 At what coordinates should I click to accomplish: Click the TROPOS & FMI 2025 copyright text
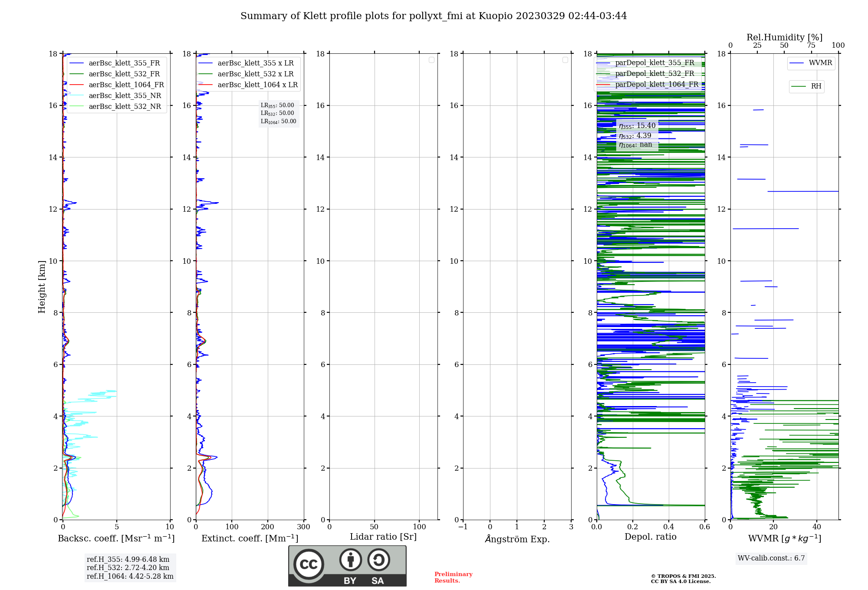[683, 576]
